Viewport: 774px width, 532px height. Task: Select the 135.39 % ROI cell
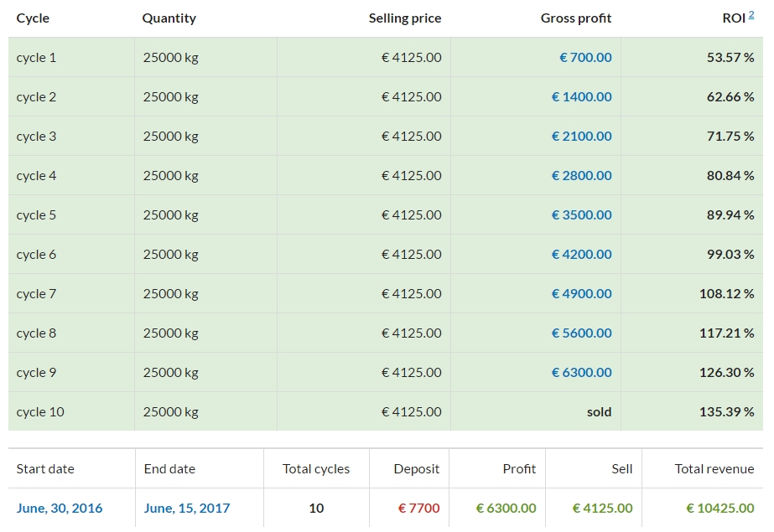tap(726, 412)
